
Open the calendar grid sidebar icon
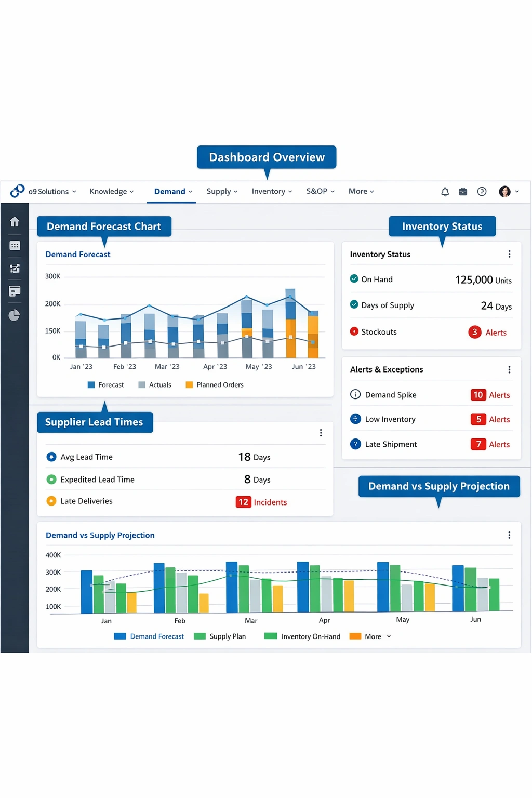(15, 246)
